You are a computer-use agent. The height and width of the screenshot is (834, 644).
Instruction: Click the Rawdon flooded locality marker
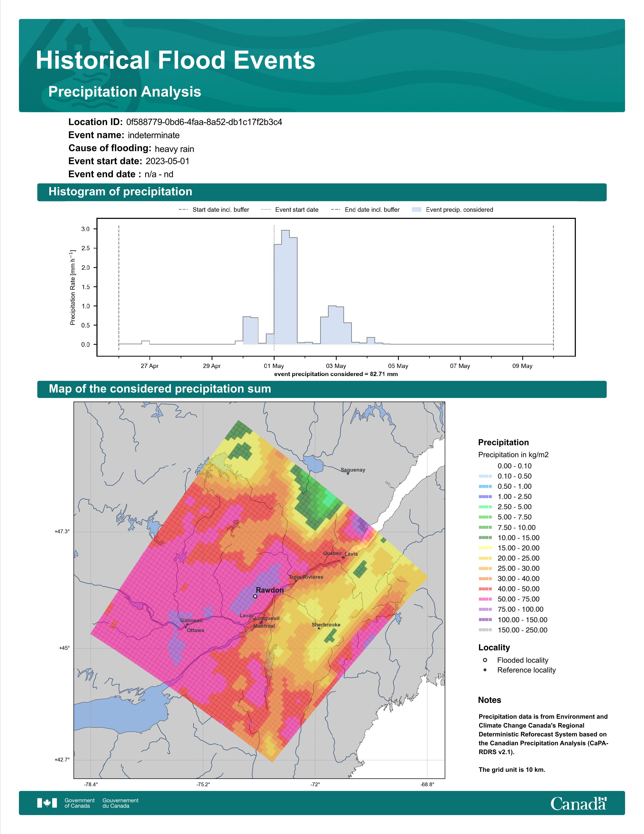pos(255,596)
